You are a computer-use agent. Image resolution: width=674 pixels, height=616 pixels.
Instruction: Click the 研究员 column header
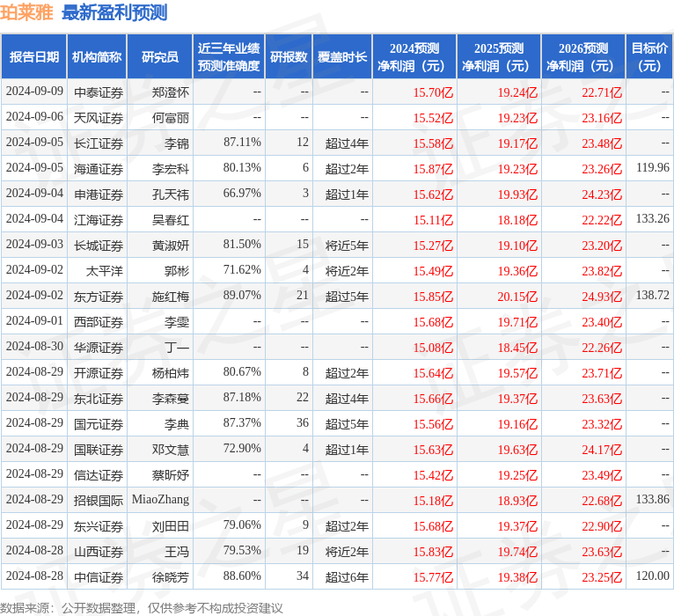pos(159,57)
